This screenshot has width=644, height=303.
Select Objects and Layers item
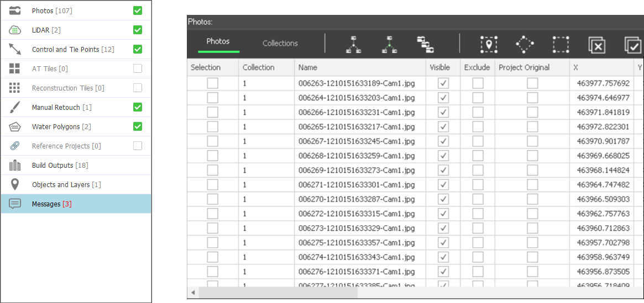point(66,185)
